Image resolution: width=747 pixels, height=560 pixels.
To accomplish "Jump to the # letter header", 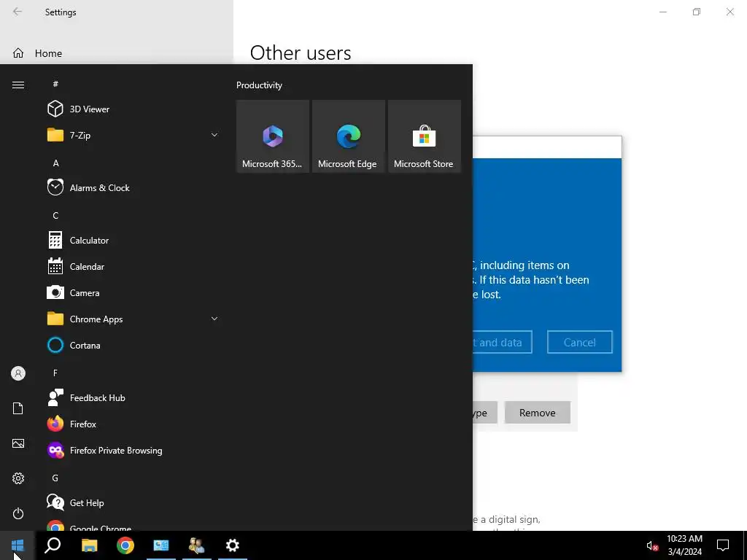I will point(55,84).
